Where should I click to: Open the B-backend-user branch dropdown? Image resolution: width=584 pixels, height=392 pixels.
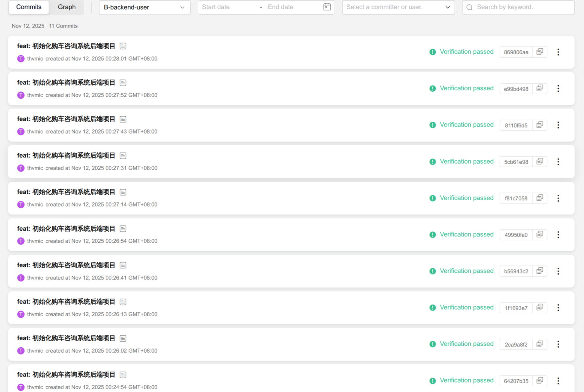[144, 7]
